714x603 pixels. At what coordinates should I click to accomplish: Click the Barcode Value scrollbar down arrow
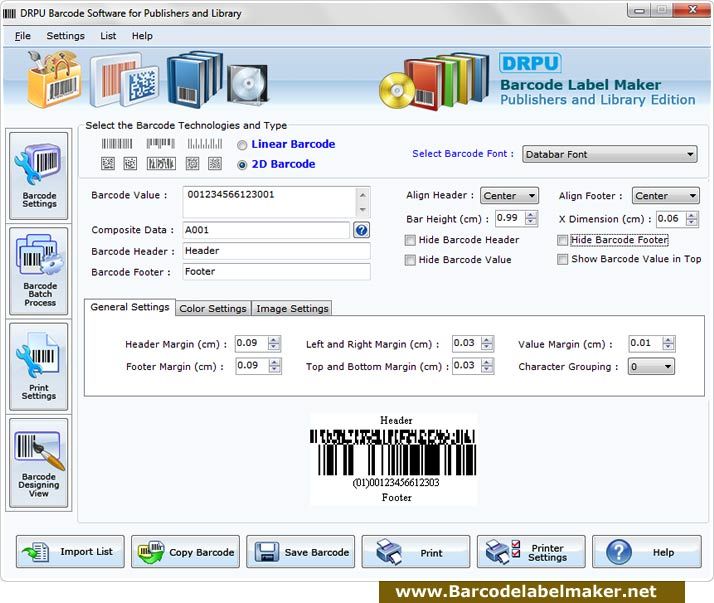363,210
